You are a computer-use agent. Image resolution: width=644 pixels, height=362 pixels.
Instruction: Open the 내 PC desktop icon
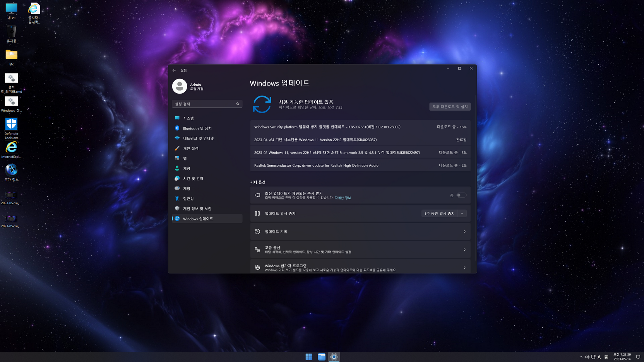(11, 11)
